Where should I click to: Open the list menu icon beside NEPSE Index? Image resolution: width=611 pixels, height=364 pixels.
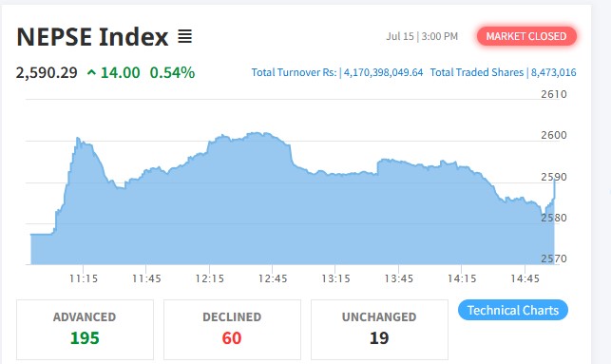[x=184, y=37]
